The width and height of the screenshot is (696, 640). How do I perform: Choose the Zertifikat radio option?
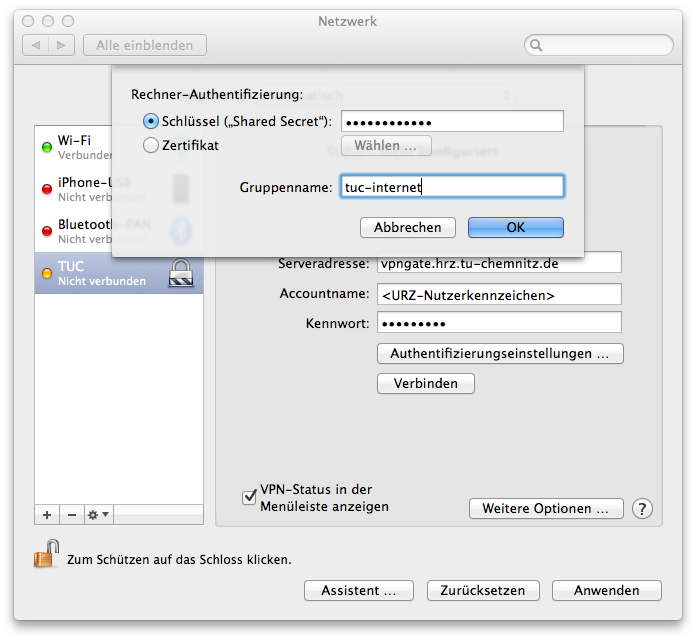tap(151, 145)
